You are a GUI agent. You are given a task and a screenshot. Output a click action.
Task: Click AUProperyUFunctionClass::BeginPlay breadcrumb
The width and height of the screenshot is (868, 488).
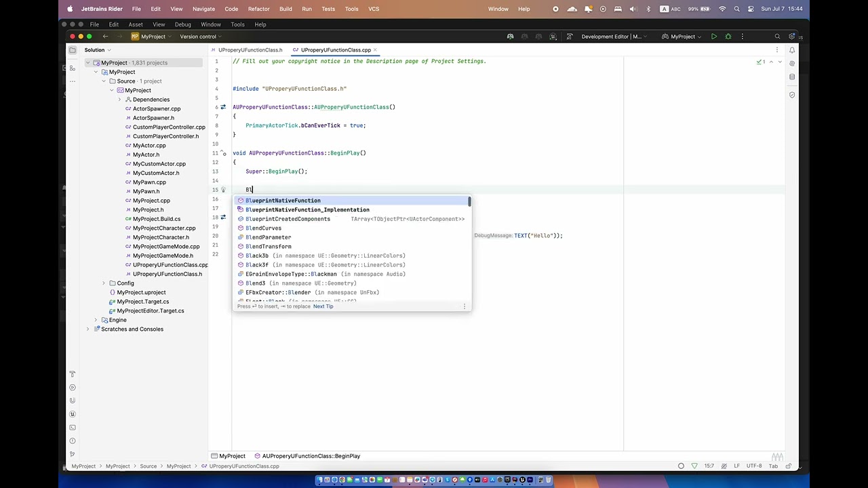coord(307,456)
